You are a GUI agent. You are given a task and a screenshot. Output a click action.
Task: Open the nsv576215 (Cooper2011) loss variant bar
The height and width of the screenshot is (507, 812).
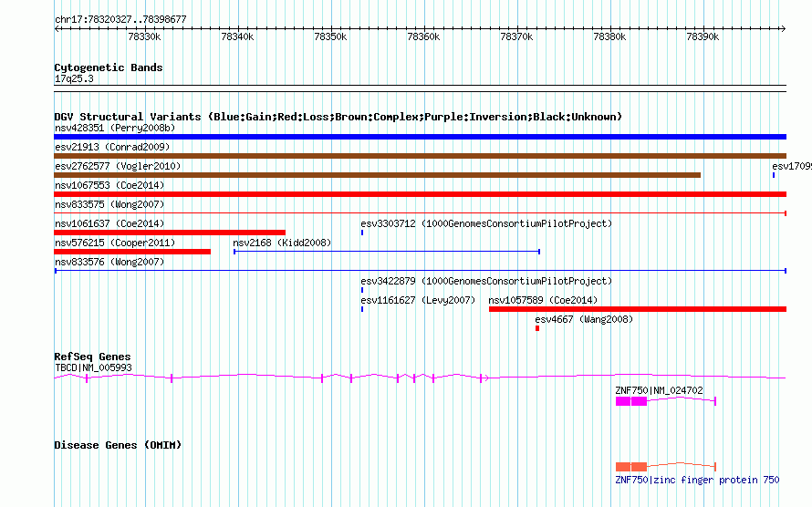coord(132,252)
